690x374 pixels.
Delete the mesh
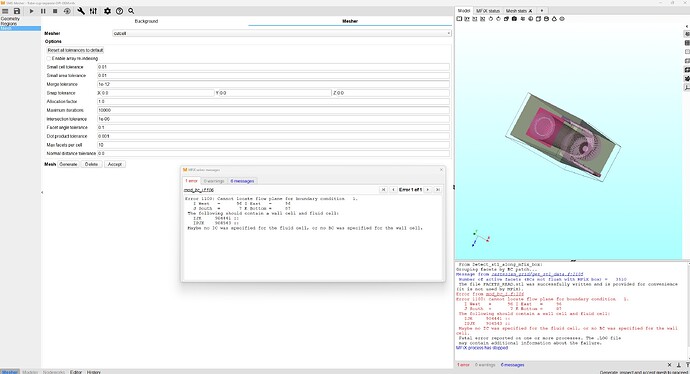[92, 164]
